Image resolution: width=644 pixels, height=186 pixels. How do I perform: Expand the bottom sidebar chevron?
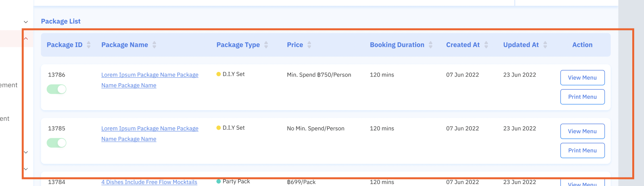pos(26,169)
